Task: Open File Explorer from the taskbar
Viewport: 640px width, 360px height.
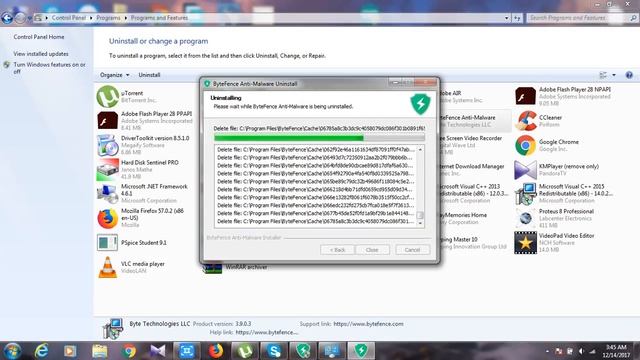Action: pyautogui.click(x=100, y=351)
